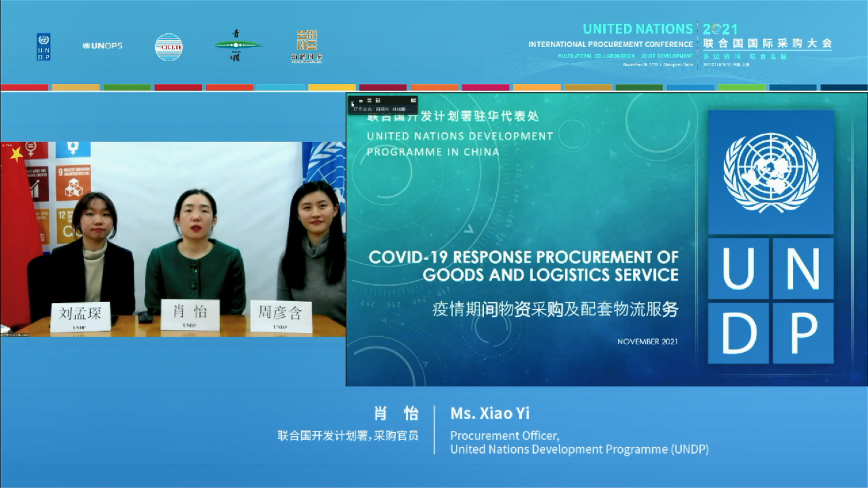This screenshot has height=488, width=868.
Task: Click the "COVID-19 RESPONSE PROCUREMENT OF" slide title
Action: pyautogui.click(x=523, y=257)
